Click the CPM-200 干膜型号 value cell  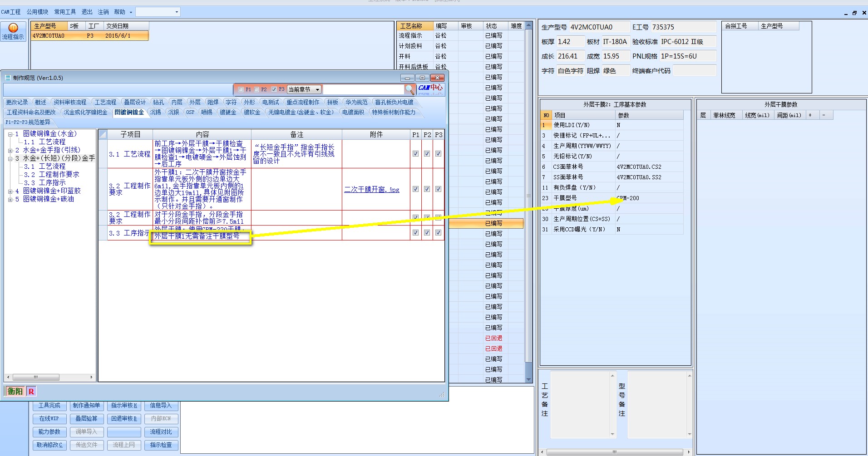(x=649, y=198)
